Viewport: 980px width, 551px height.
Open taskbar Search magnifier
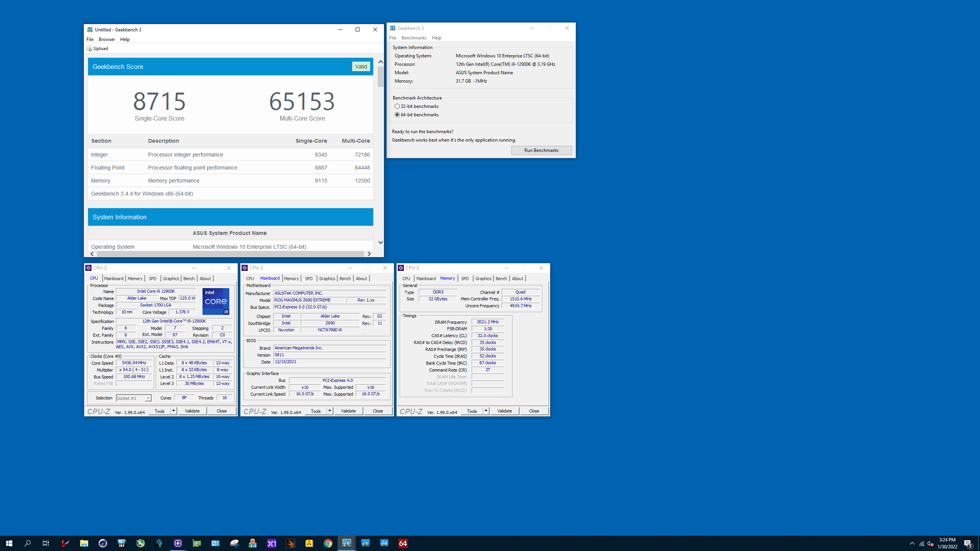[28, 543]
